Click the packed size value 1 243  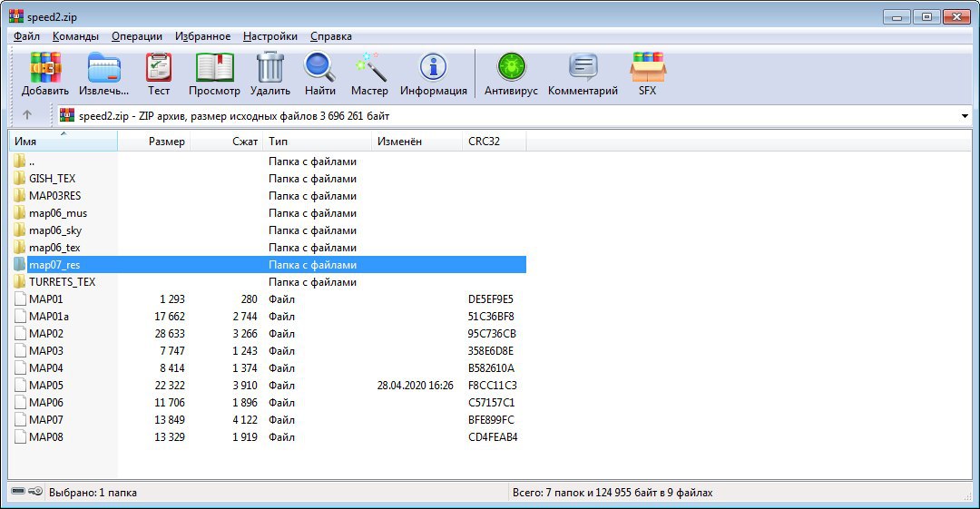[245, 351]
